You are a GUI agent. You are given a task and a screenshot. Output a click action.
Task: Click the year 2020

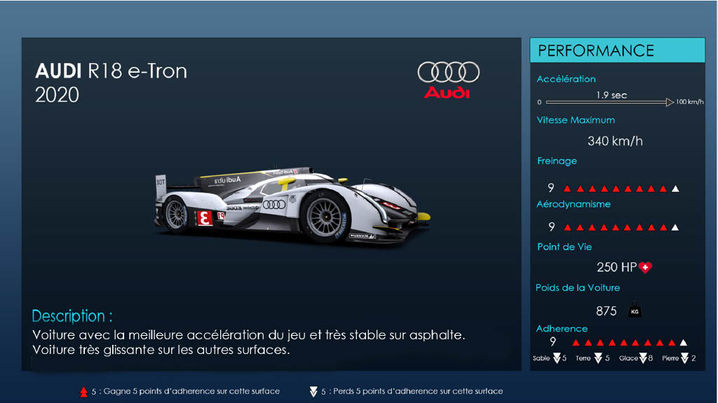pyautogui.click(x=57, y=95)
